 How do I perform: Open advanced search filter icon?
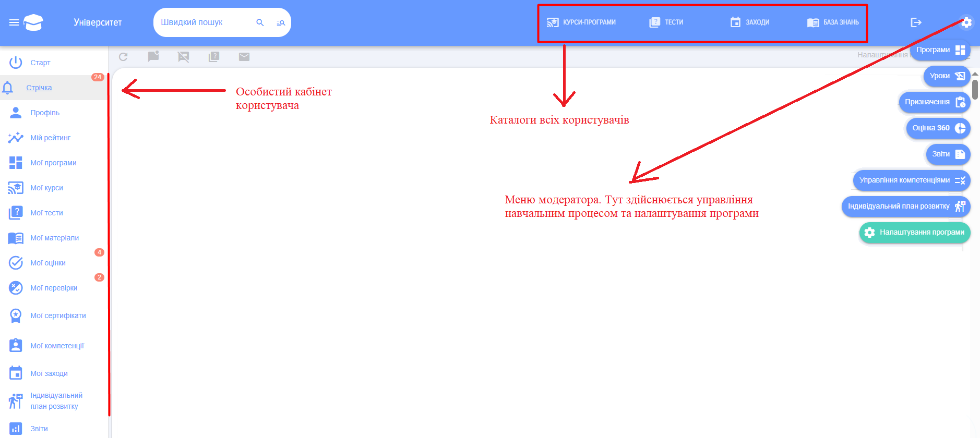point(280,22)
